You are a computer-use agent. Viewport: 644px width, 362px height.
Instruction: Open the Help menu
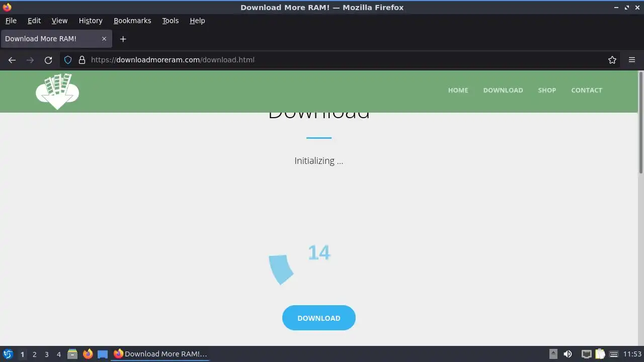[197, 21]
